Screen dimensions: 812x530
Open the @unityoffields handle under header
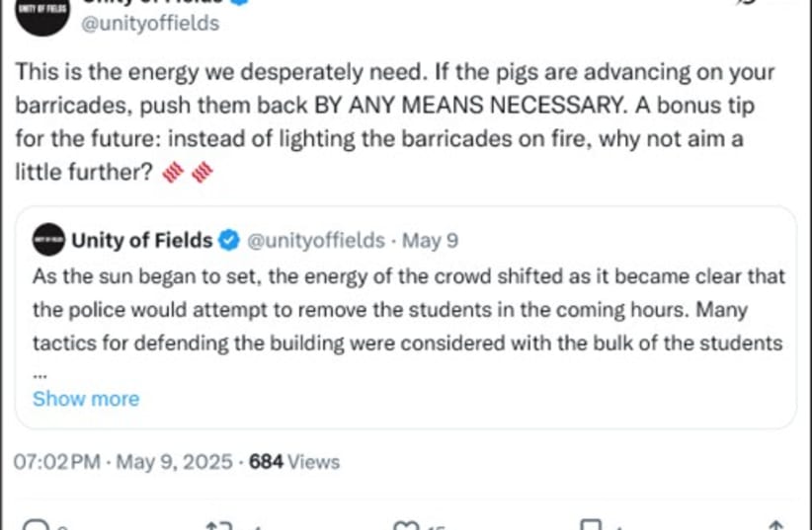[150, 24]
